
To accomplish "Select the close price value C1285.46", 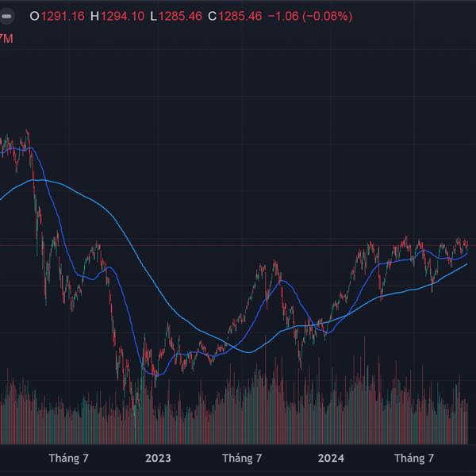I will pyautogui.click(x=235, y=16).
